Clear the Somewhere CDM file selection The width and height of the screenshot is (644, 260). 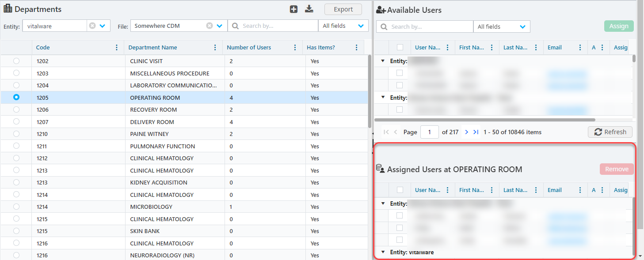pyautogui.click(x=210, y=26)
